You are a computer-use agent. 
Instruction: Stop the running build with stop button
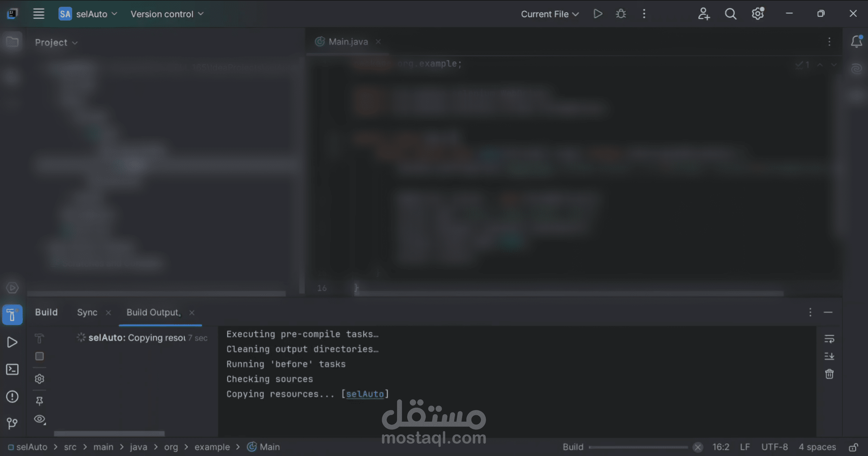[x=39, y=356]
